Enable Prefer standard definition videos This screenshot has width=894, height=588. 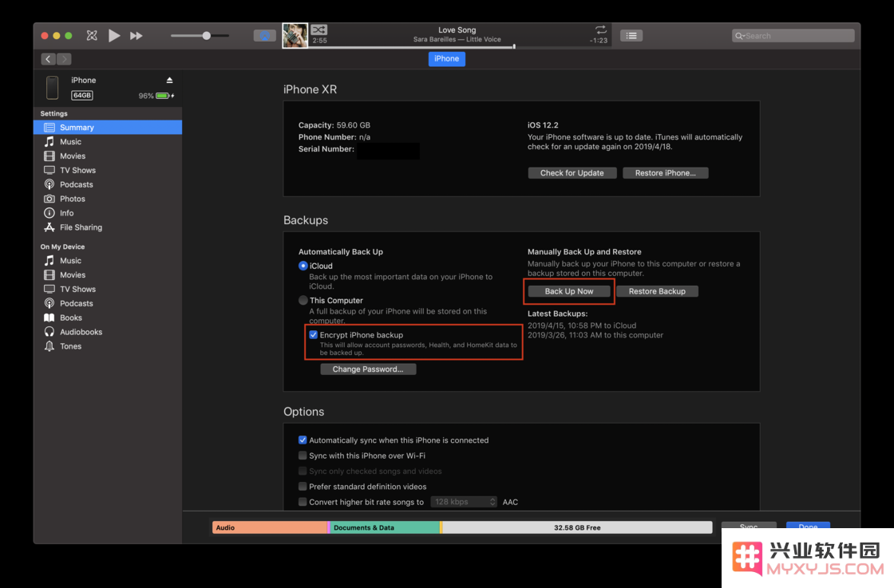303,486
